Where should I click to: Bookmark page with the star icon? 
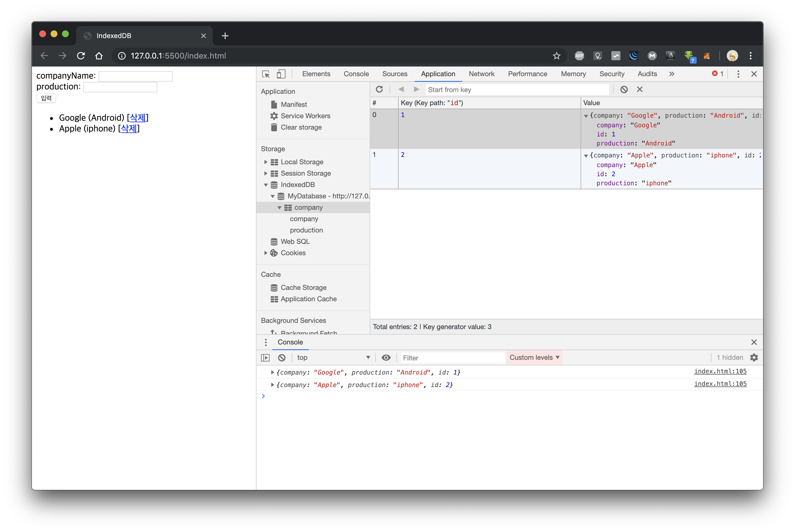click(x=556, y=56)
